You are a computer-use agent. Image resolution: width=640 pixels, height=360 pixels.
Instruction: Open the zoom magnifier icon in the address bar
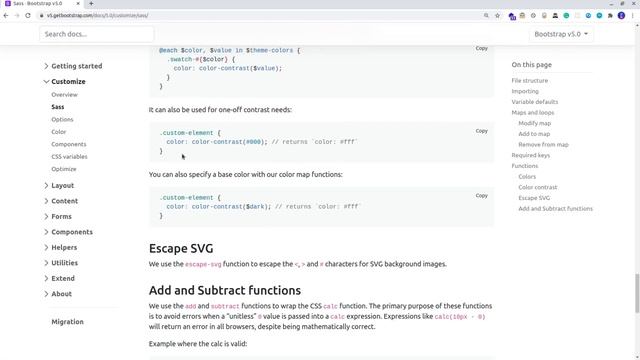[x=486, y=16]
